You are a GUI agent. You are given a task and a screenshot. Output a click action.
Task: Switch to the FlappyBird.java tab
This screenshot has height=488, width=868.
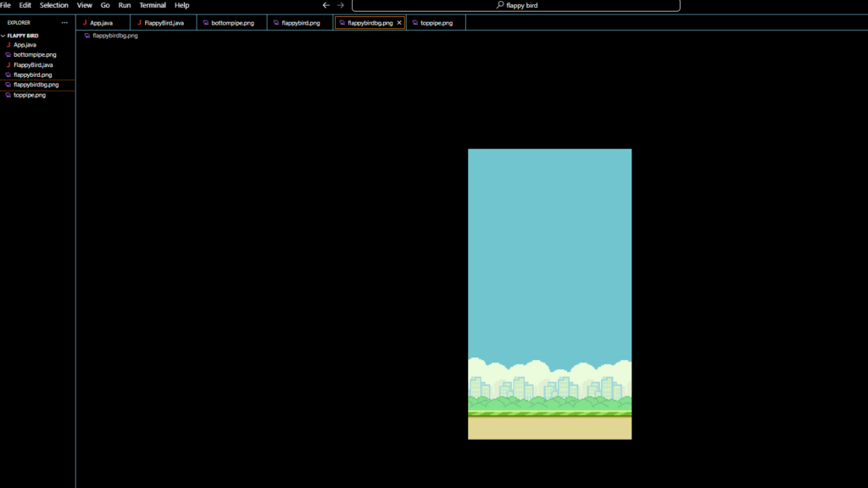click(164, 23)
